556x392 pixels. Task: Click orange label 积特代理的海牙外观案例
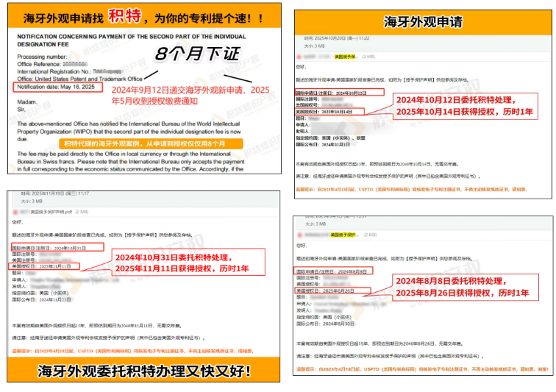point(151,143)
